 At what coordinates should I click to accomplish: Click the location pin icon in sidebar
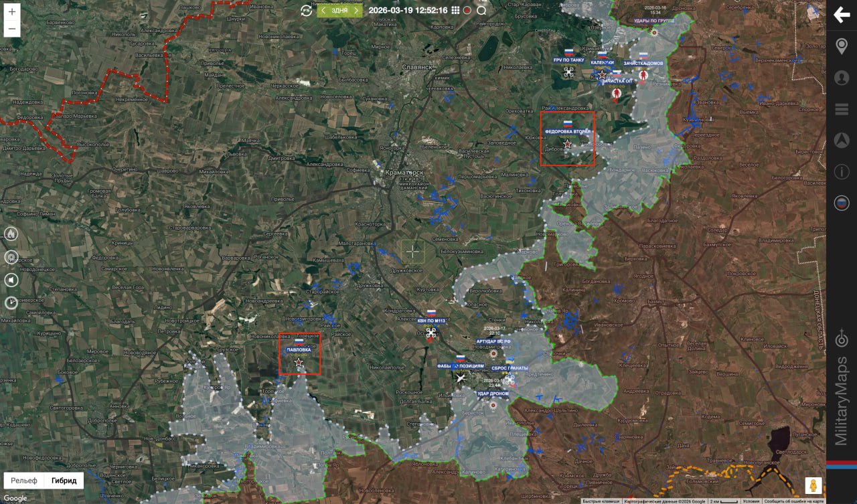(x=842, y=46)
